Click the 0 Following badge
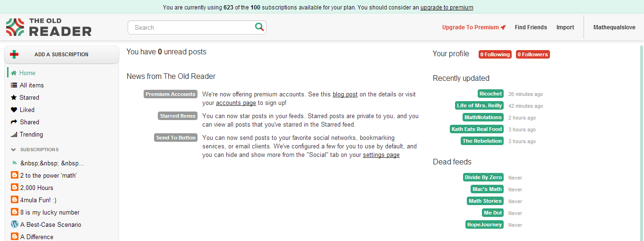Screen dimensions: 644x241 (495, 54)
